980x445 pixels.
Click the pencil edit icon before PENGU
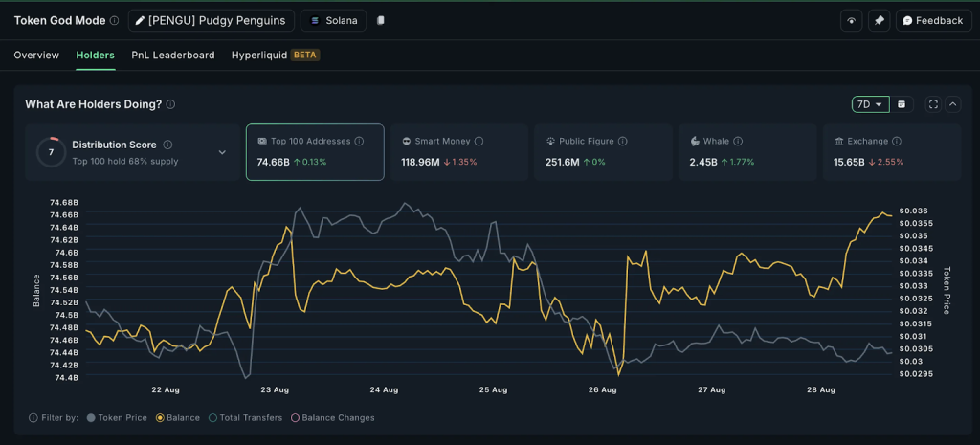coord(142,21)
